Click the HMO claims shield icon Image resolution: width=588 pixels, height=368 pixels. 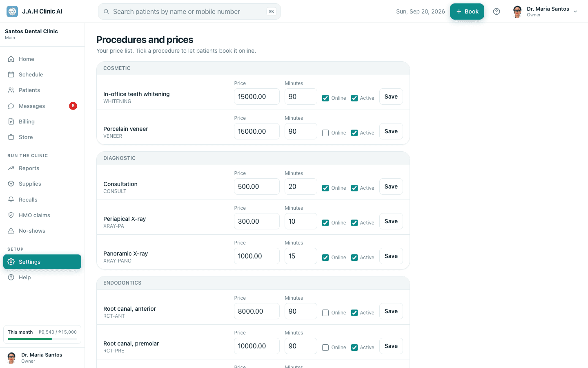(11, 215)
